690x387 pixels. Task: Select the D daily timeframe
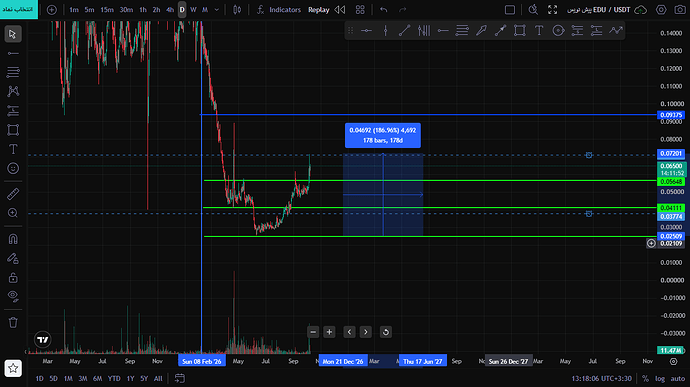point(182,10)
